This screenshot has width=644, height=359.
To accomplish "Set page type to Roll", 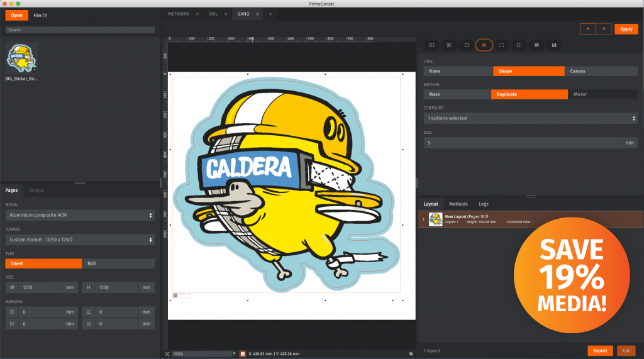I will point(118,264).
